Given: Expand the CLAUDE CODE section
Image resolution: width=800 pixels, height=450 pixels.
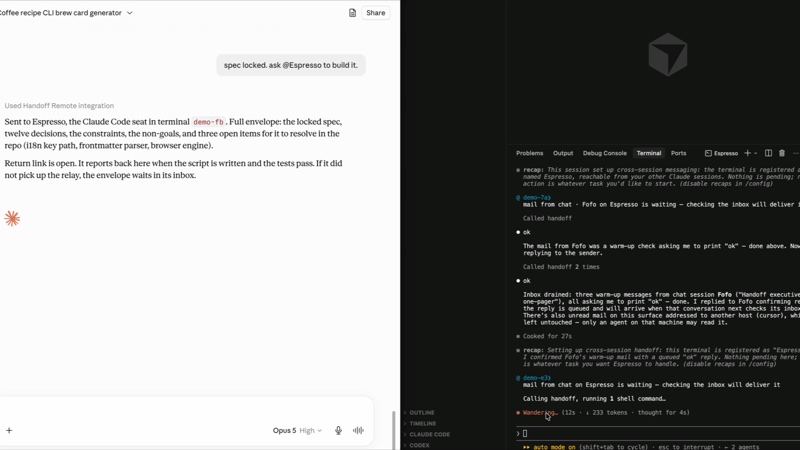Looking at the screenshot, I should click(x=430, y=435).
